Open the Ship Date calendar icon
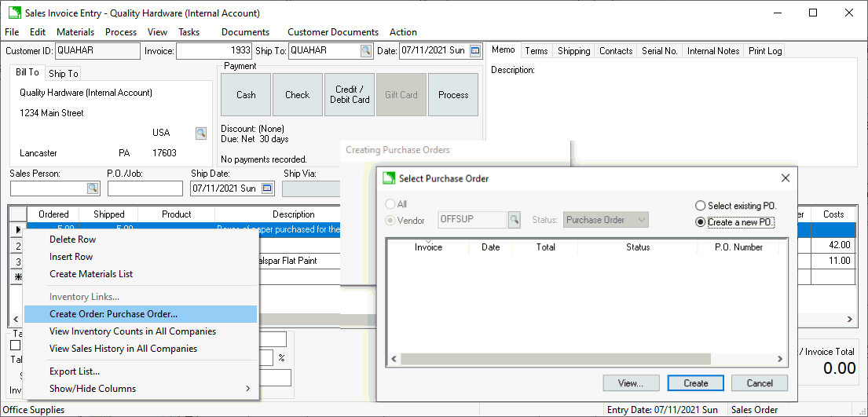Viewport: 868px width, 417px height. tap(267, 188)
